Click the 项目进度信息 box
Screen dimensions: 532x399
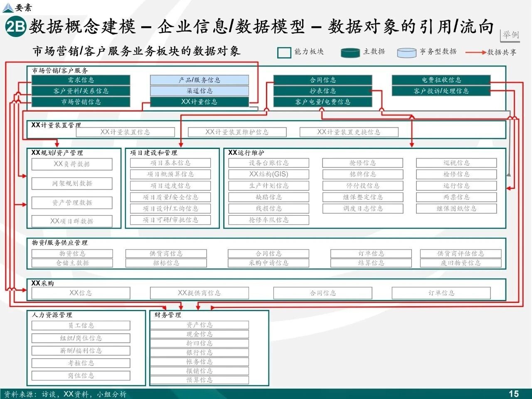point(170,186)
